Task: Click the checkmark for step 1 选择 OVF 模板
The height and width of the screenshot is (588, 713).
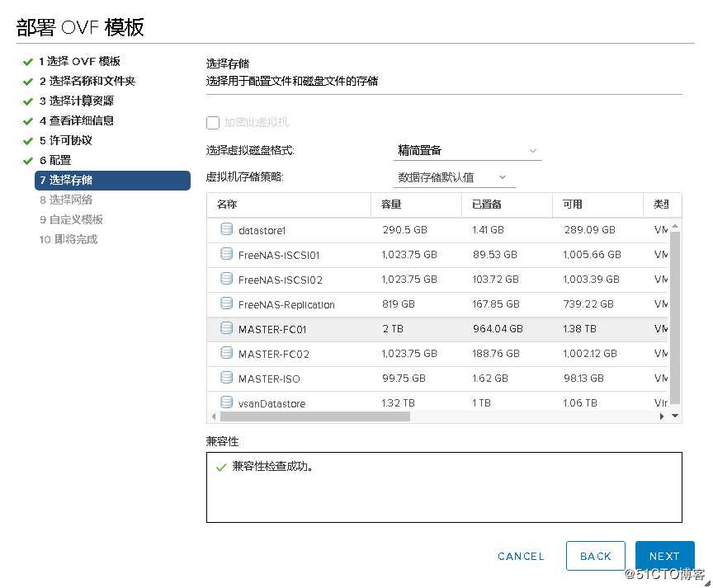Action: tap(28, 62)
